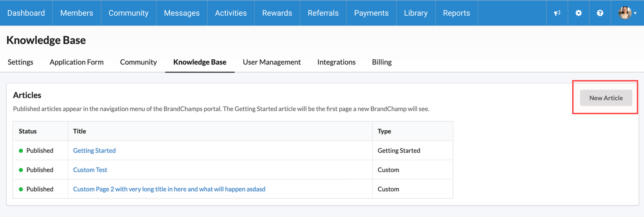Switch to the Application Form tab
Viewport: 644px width, 217px height.
pos(77,62)
